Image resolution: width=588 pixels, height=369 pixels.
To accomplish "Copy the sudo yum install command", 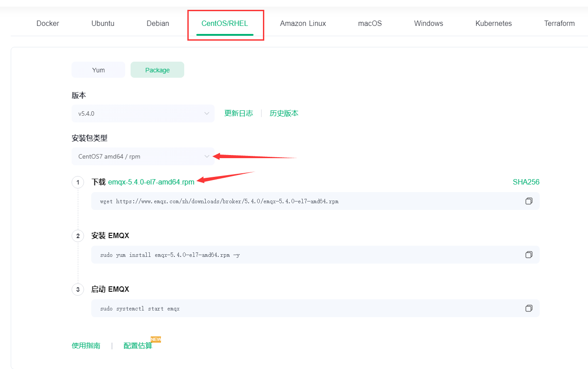I will tap(529, 255).
